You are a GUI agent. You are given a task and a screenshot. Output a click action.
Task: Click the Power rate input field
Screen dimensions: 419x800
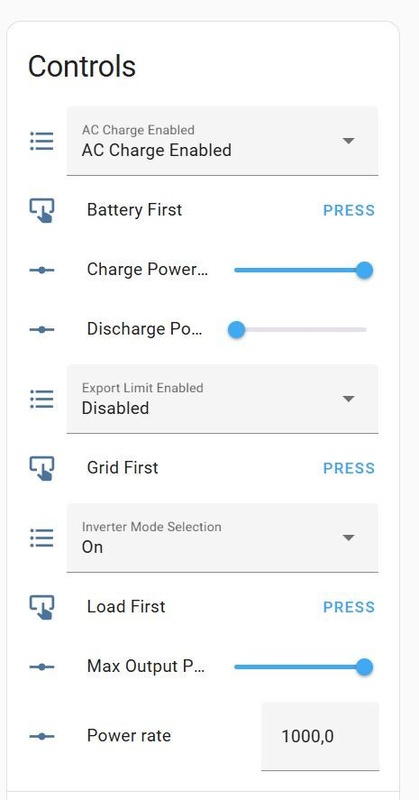click(x=320, y=736)
